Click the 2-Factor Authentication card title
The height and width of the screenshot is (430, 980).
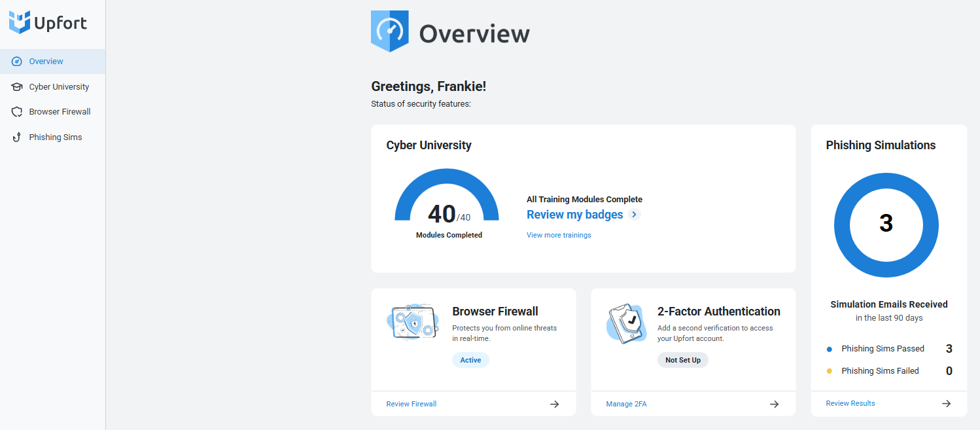coord(719,312)
